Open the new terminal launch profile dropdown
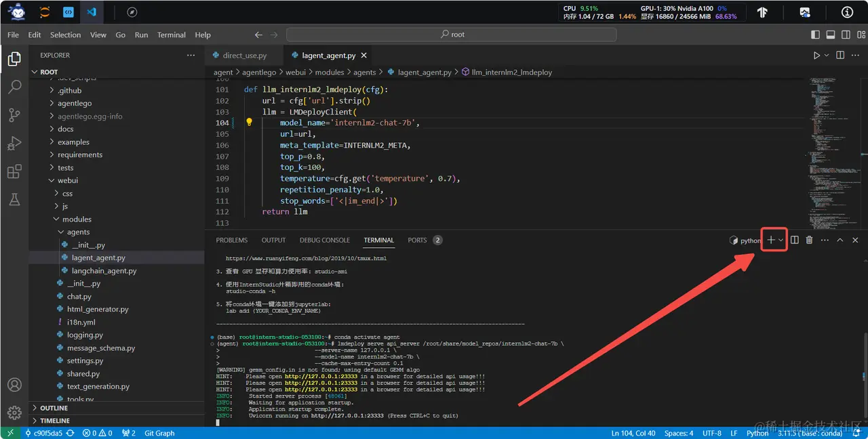 pos(781,240)
